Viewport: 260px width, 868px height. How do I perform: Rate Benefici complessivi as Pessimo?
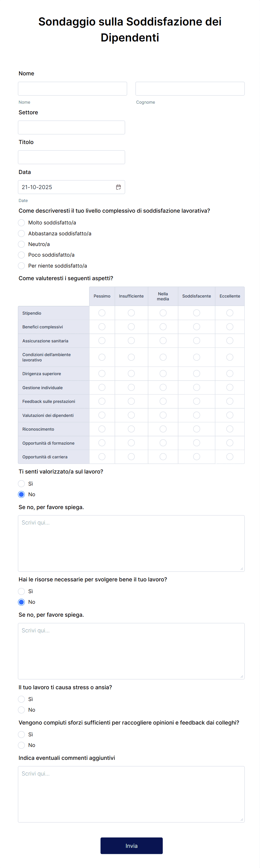pos(102,327)
